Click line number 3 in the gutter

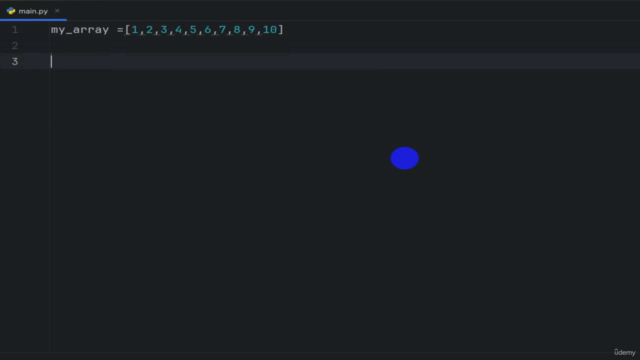pyautogui.click(x=15, y=62)
